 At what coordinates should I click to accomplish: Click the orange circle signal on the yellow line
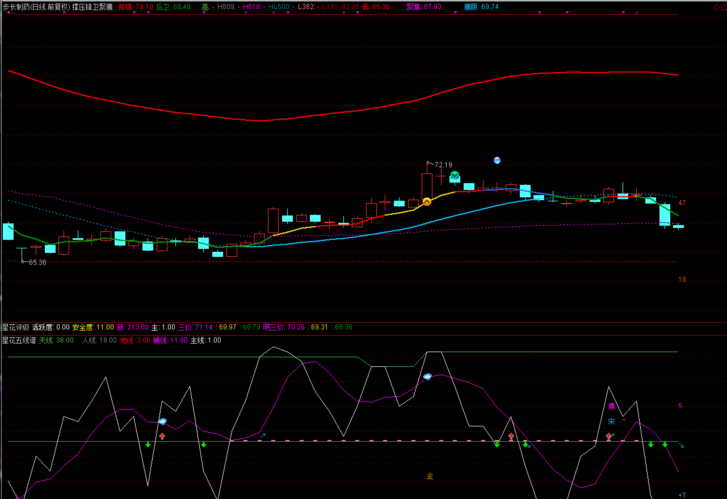427,202
